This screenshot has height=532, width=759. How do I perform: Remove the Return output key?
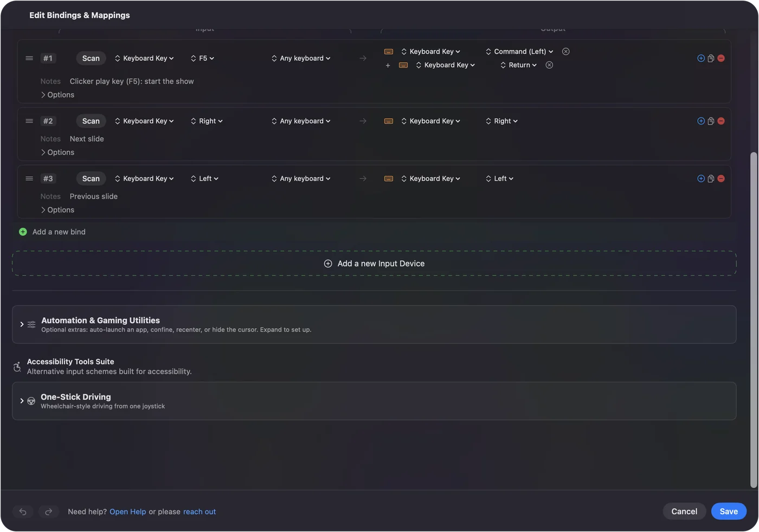[549, 65]
